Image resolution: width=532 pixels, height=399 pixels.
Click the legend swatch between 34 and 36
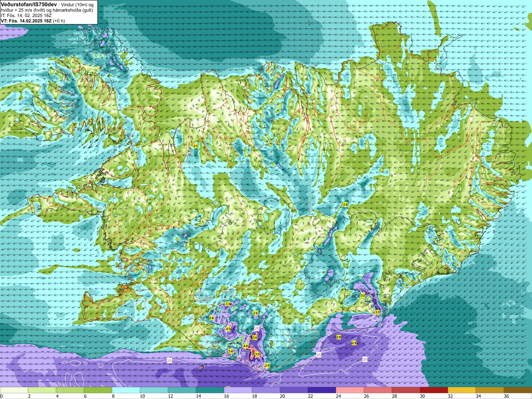[x=490, y=390]
